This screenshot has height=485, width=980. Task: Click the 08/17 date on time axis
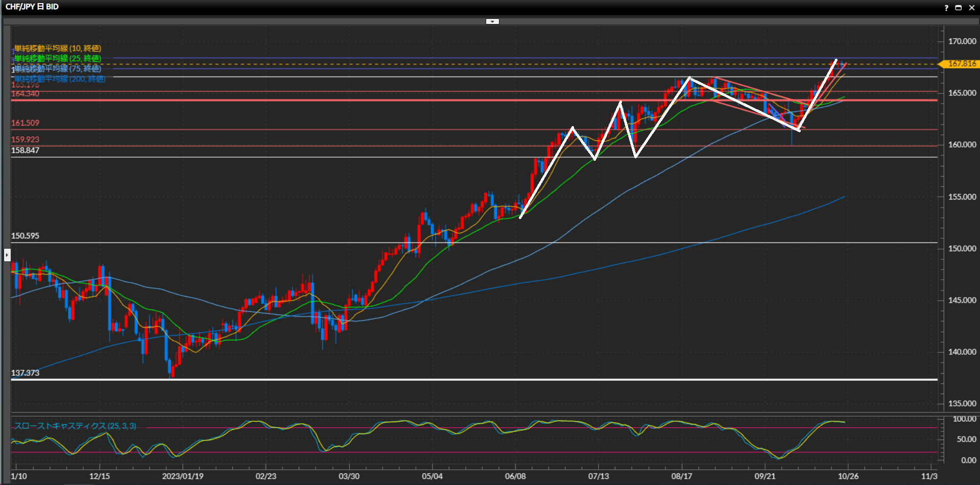pyautogui.click(x=681, y=476)
